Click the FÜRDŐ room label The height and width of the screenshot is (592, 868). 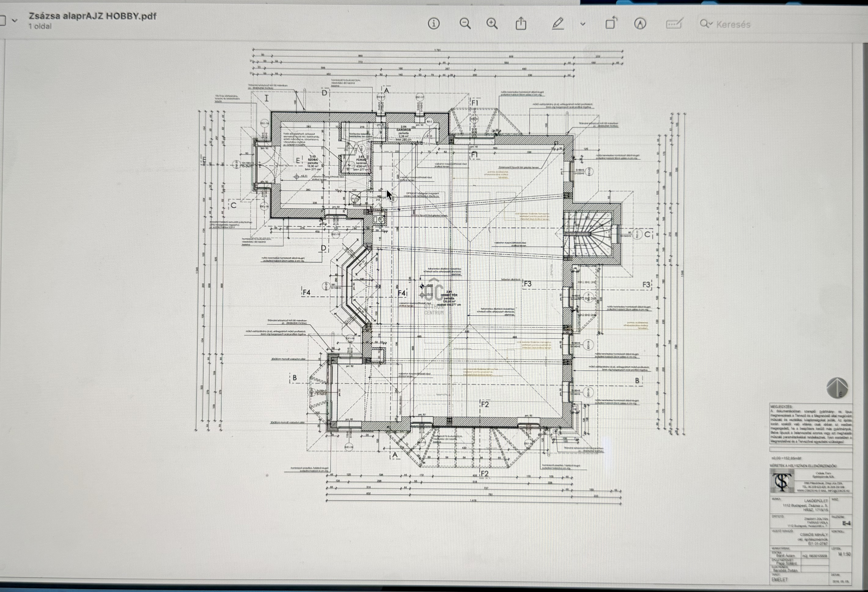coord(361,160)
